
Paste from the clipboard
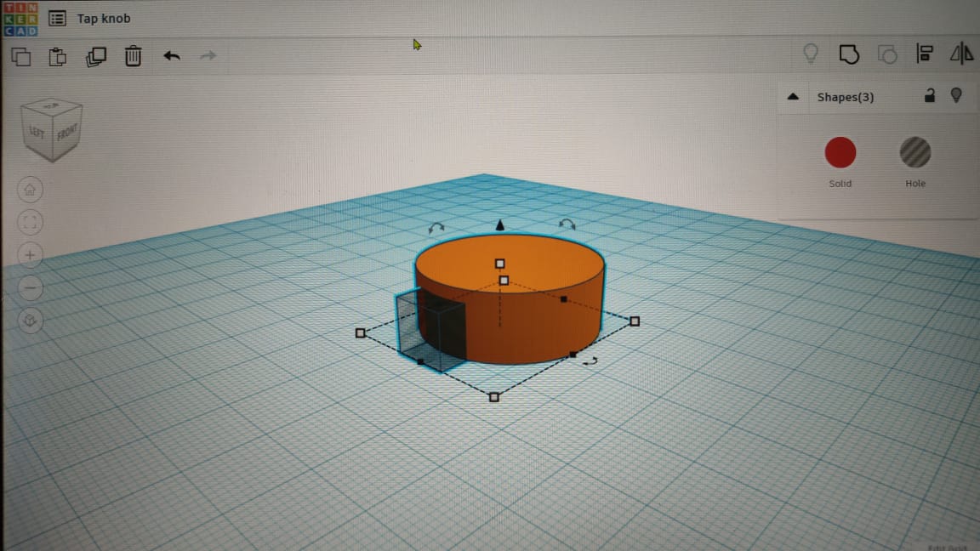tap(58, 56)
